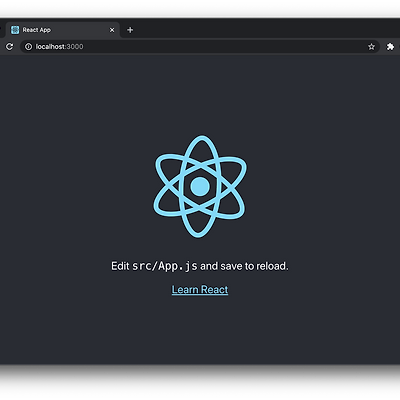Image resolution: width=400 pixels, height=400 pixels.
Task: Close the React App tab
Action: point(112,30)
